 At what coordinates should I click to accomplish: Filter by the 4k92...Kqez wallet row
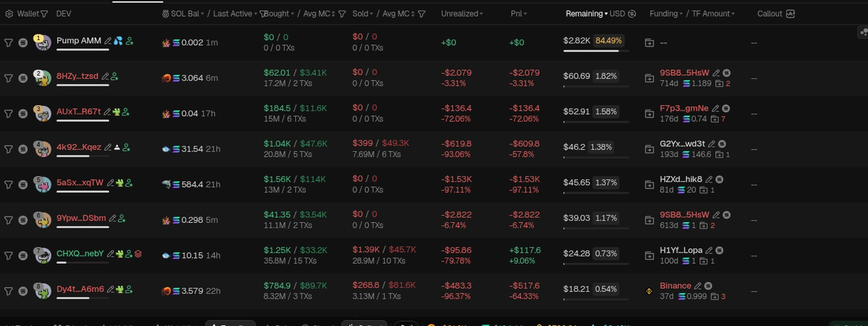[8, 149]
